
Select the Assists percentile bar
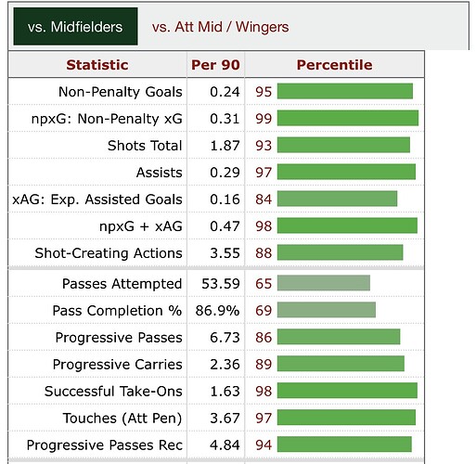346,172
